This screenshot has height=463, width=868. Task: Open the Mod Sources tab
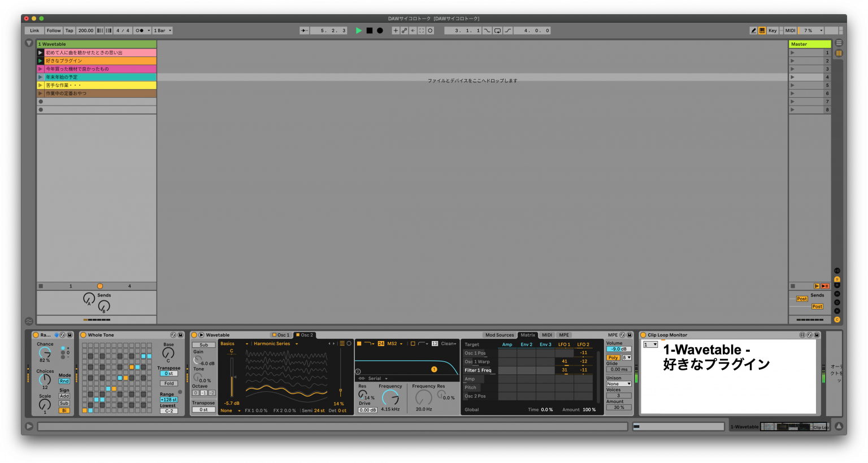(500, 335)
